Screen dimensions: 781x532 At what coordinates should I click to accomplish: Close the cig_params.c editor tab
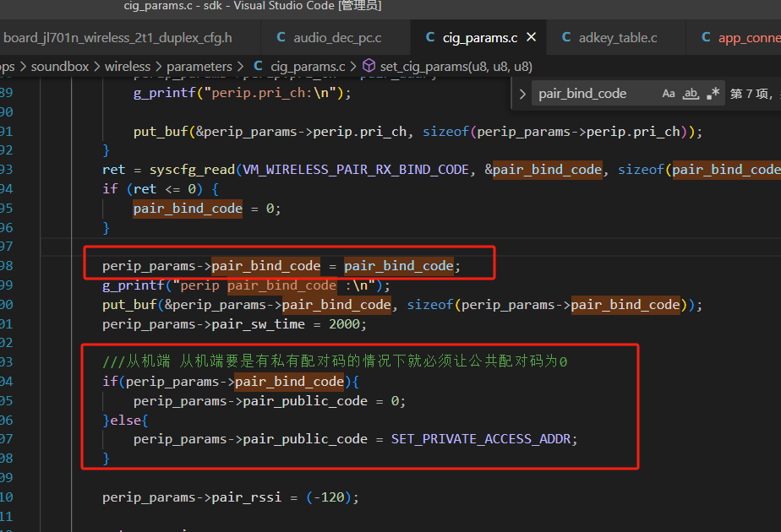532,37
